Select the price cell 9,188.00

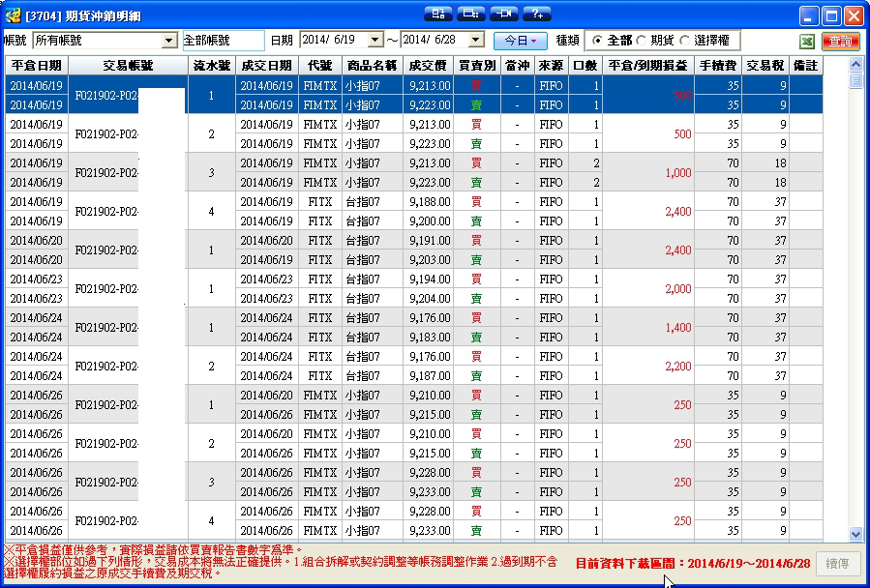[428, 202]
